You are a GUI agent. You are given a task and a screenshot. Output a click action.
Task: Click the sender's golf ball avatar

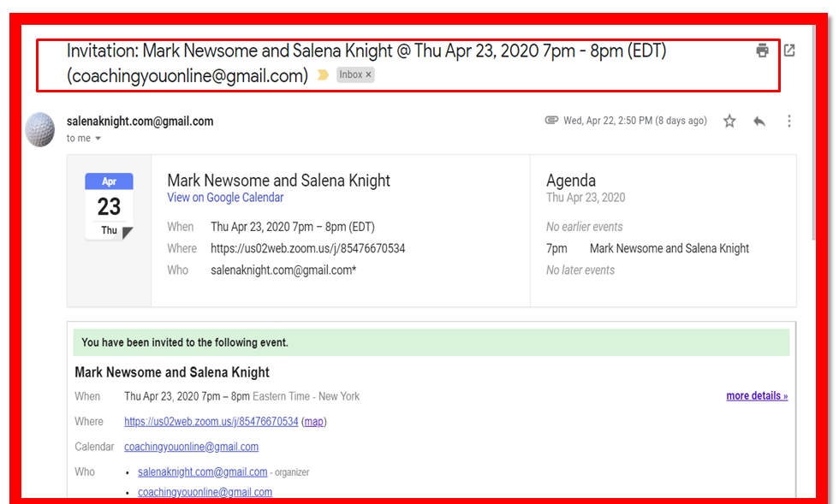pos(40,129)
